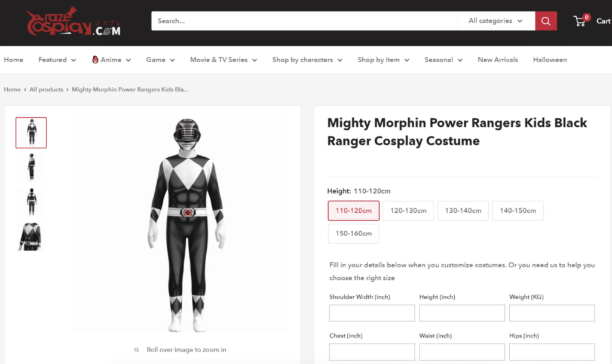This screenshot has height=364, width=612.
Task: Go to New Arrivals
Action: click(498, 60)
